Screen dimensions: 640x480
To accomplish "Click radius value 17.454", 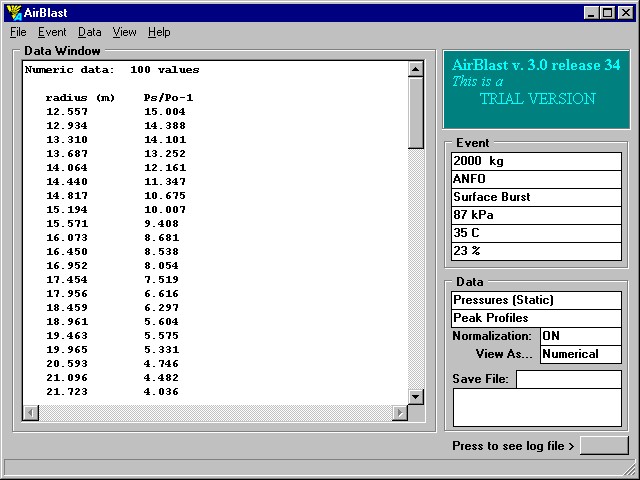I will (x=67, y=280).
